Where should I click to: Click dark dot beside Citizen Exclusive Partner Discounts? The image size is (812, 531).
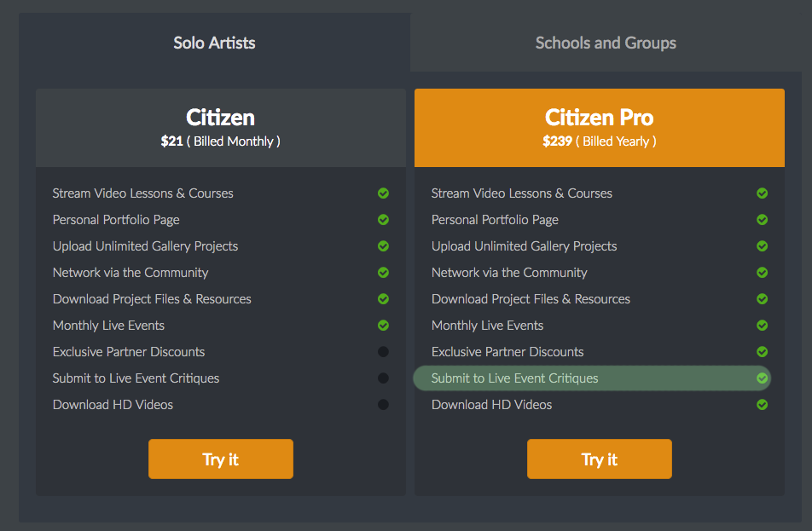[383, 352]
